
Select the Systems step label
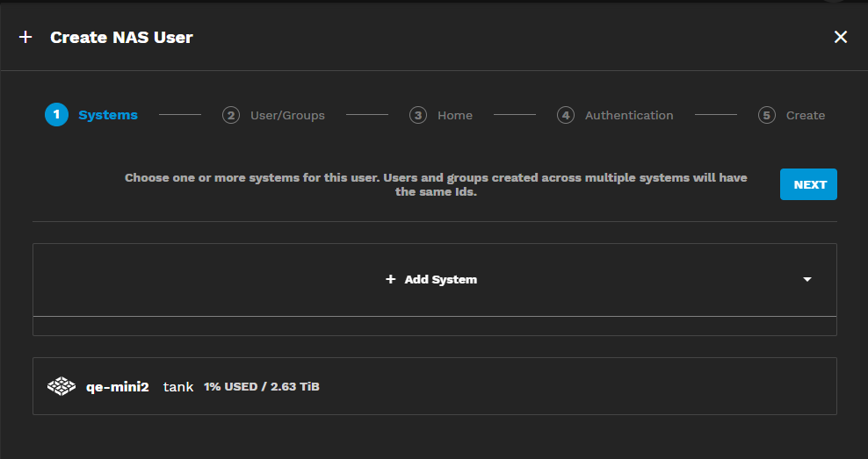[x=108, y=115]
